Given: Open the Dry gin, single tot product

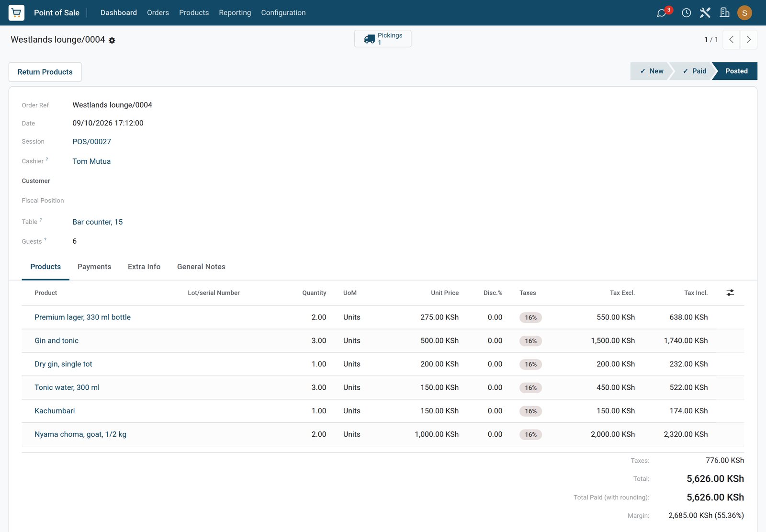Looking at the screenshot, I should click(63, 364).
